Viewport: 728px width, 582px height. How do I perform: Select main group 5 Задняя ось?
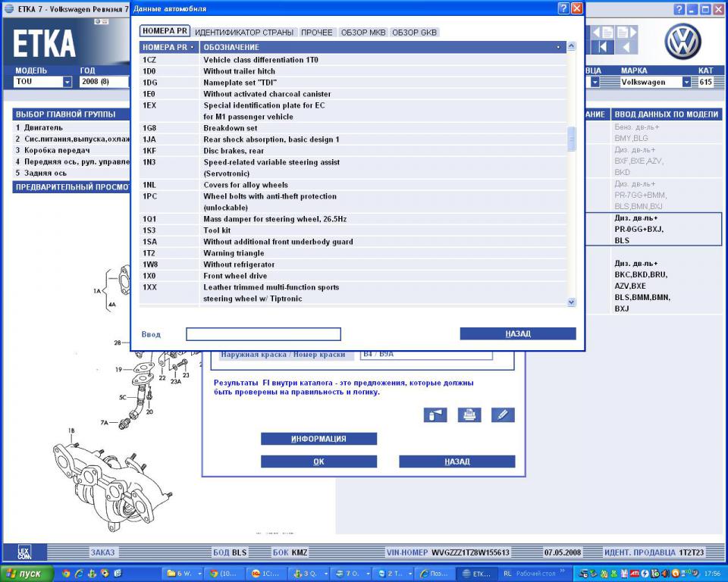(x=72, y=173)
